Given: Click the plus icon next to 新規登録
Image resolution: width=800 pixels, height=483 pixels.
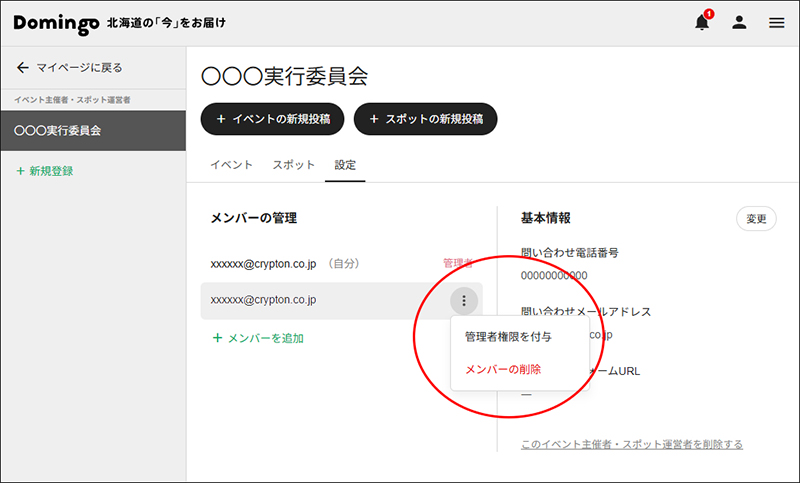Looking at the screenshot, I should (20, 171).
